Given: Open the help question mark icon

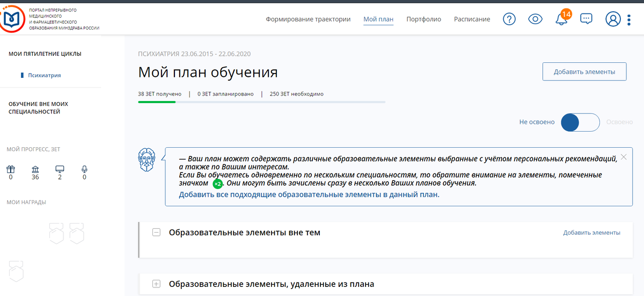Looking at the screenshot, I should click(509, 19).
